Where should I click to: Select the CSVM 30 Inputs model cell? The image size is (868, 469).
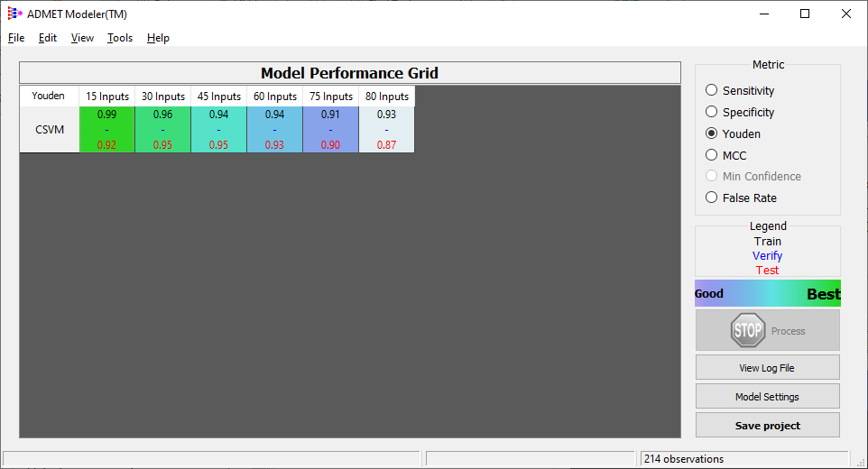(x=162, y=129)
